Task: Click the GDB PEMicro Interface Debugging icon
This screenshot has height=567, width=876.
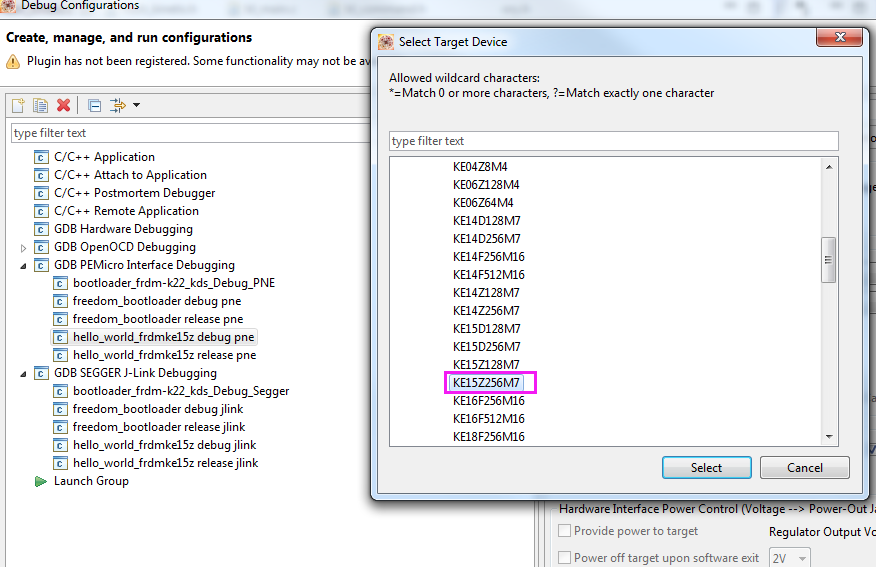Action: click(41, 265)
